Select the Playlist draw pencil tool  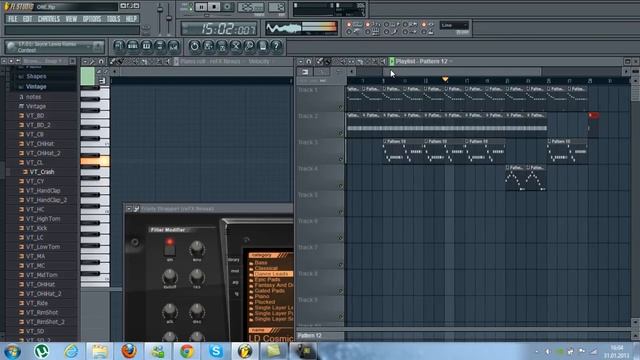320,61
